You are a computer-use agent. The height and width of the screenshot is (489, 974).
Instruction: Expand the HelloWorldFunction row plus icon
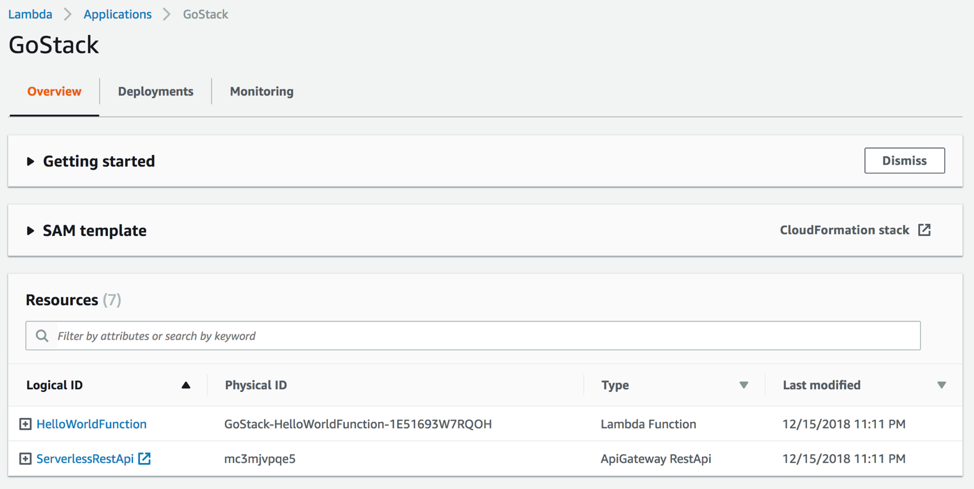click(25, 424)
